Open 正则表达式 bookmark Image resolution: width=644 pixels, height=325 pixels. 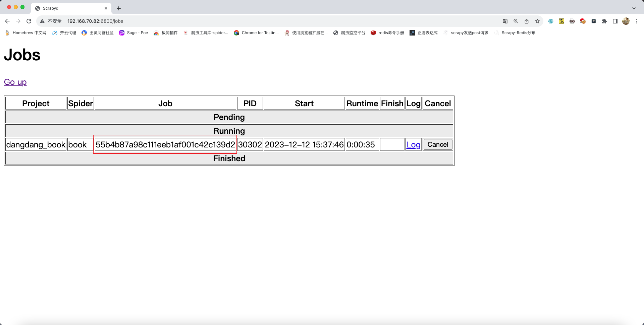pos(424,33)
